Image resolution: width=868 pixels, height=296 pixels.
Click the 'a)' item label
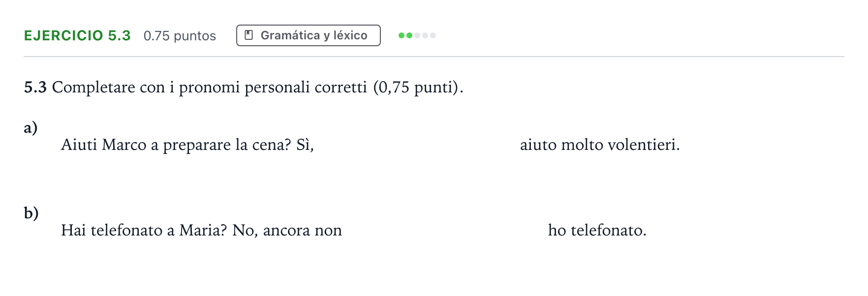tap(31, 127)
